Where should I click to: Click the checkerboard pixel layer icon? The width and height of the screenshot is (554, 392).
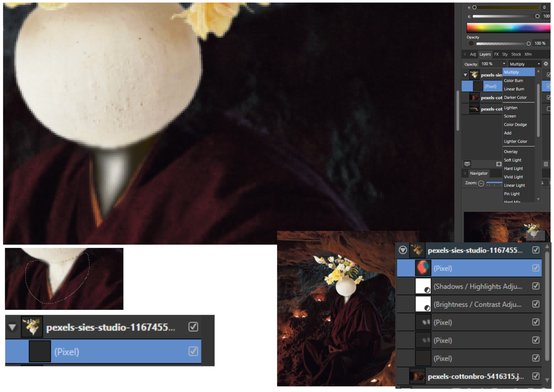[x=546, y=164]
